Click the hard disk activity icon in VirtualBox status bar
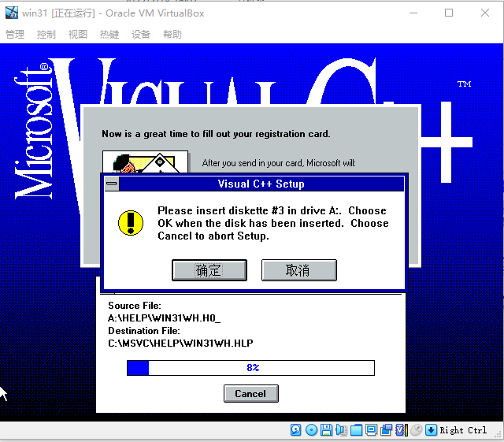 pyautogui.click(x=296, y=429)
